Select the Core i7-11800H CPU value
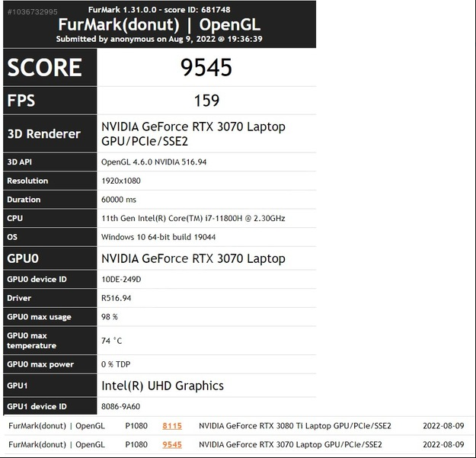This screenshot has height=458, width=476. click(x=193, y=218)
